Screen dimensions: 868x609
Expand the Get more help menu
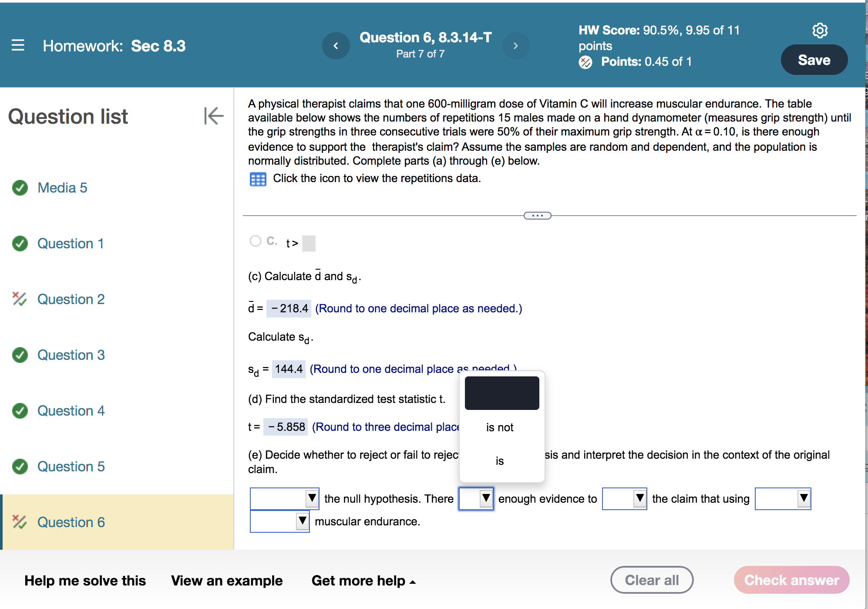(363, 581)
